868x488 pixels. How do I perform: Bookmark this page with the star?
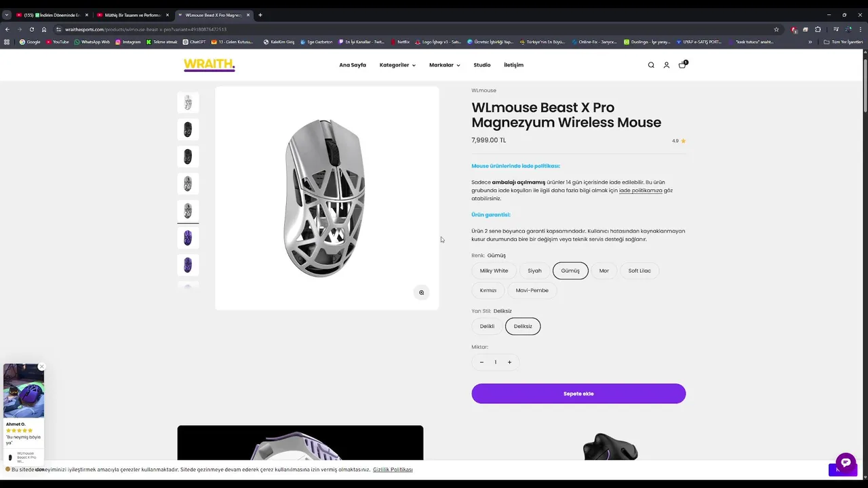[x=776, y=29]
